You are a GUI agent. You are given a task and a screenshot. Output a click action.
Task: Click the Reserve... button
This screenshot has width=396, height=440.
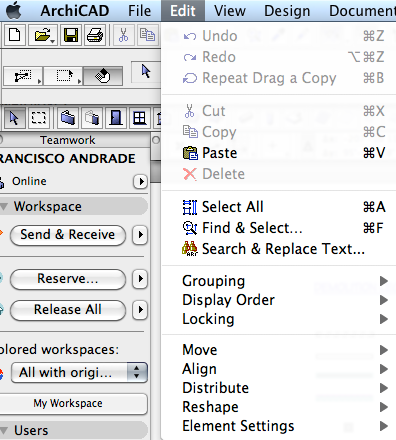pyautogui.click(x=68, y=279)
